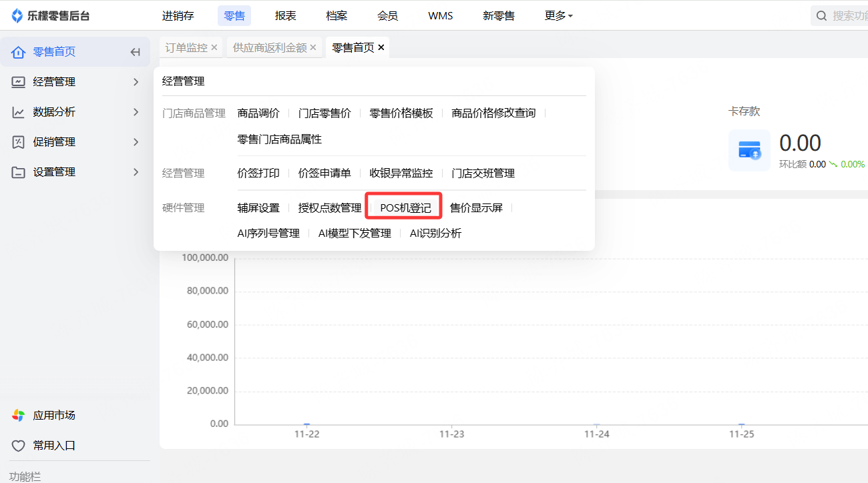The height and width of the screenshot is (483, 868).
Task: Click the 硬件管理 group label
Action: (183, 208)
